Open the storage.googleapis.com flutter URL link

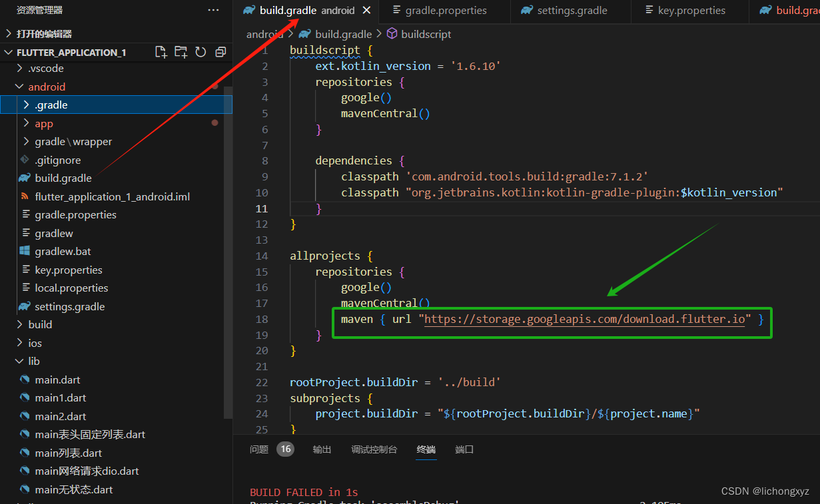[585, 319]
